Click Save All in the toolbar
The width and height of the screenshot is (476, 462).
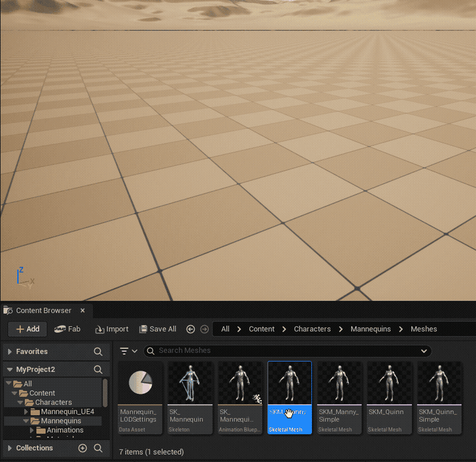pos(157,329)
